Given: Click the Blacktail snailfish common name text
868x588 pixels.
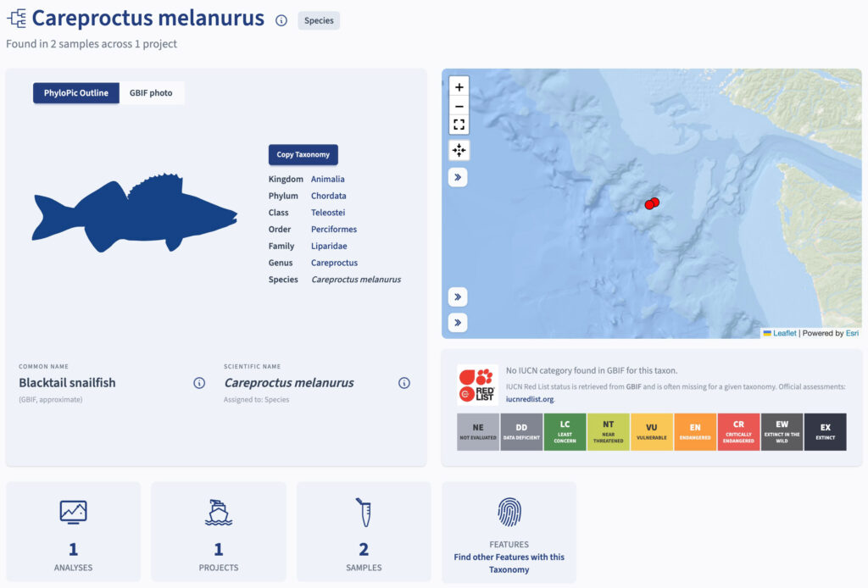Looking at the screenshot, I should tap(68, 383).
